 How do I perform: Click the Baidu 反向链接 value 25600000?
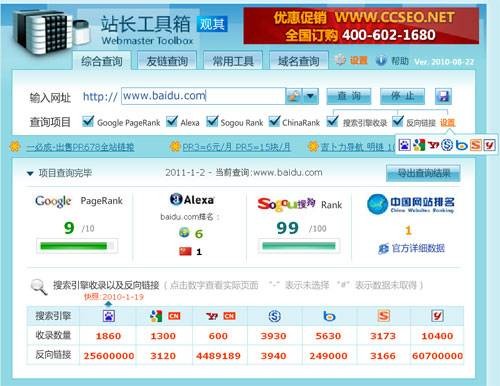pyautogui.click(x=109, y=356)
